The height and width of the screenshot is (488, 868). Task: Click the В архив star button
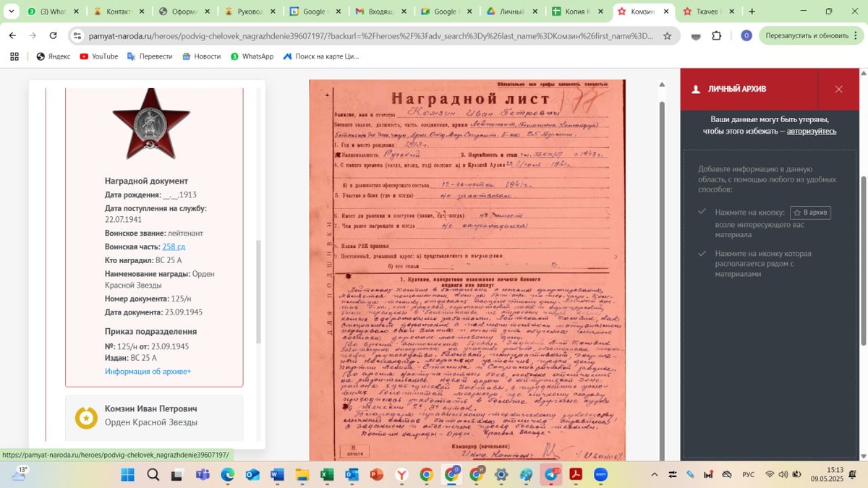(810, 213)
